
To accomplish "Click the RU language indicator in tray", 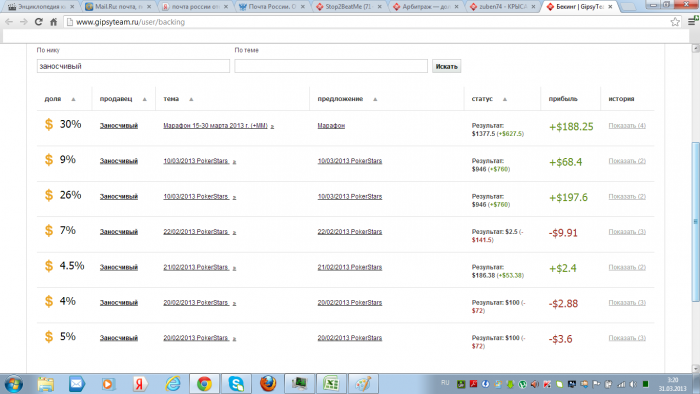I will point(445,383).
